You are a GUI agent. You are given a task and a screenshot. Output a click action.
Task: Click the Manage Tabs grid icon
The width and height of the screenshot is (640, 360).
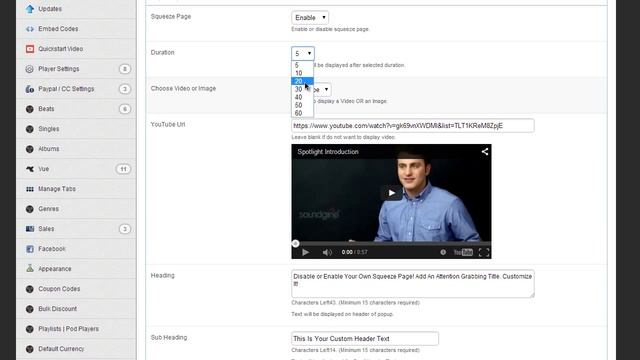click(x=30, y=189)
